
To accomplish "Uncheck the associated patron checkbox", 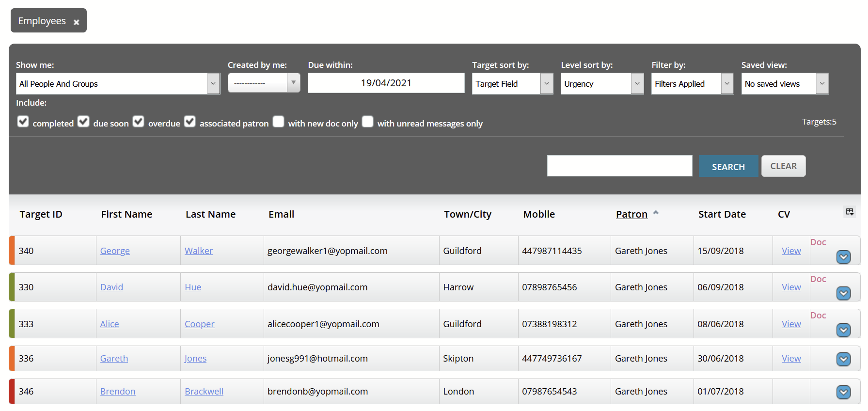I will pos(190,121).
